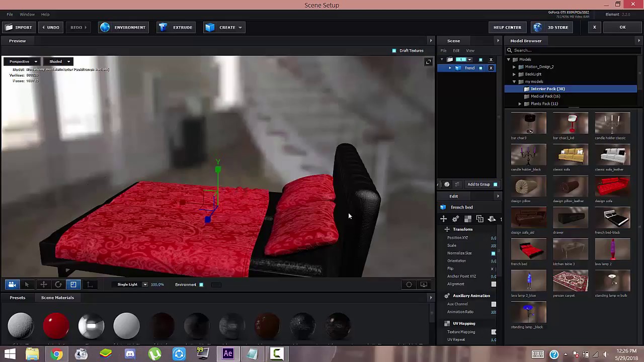Click the empty color box next to Environment

pos(216,285)
